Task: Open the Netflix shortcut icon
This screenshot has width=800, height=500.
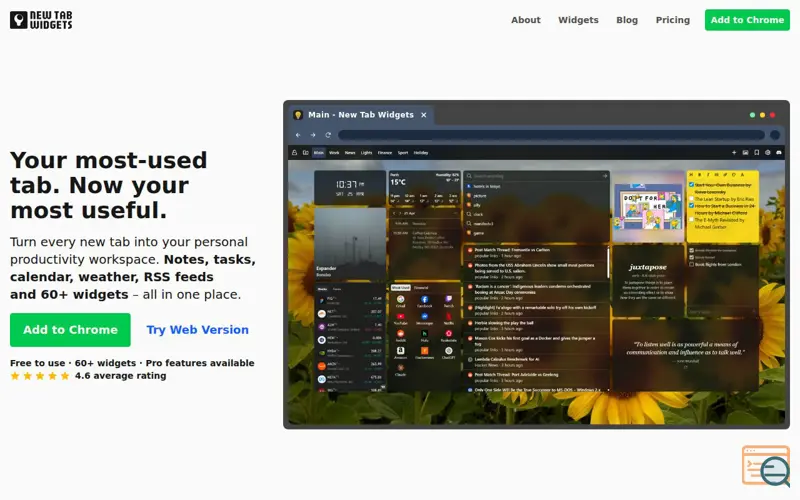Action: point(448,317)
